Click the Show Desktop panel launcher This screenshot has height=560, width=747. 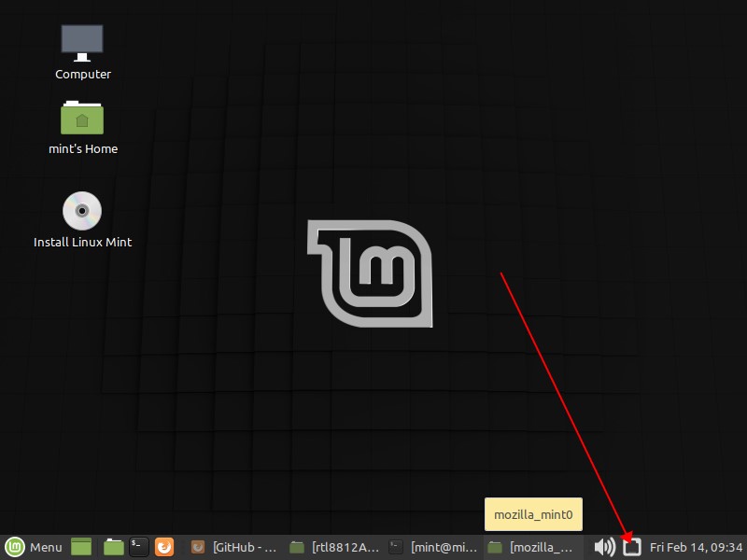pyautogui.click(x=81, y=547)
